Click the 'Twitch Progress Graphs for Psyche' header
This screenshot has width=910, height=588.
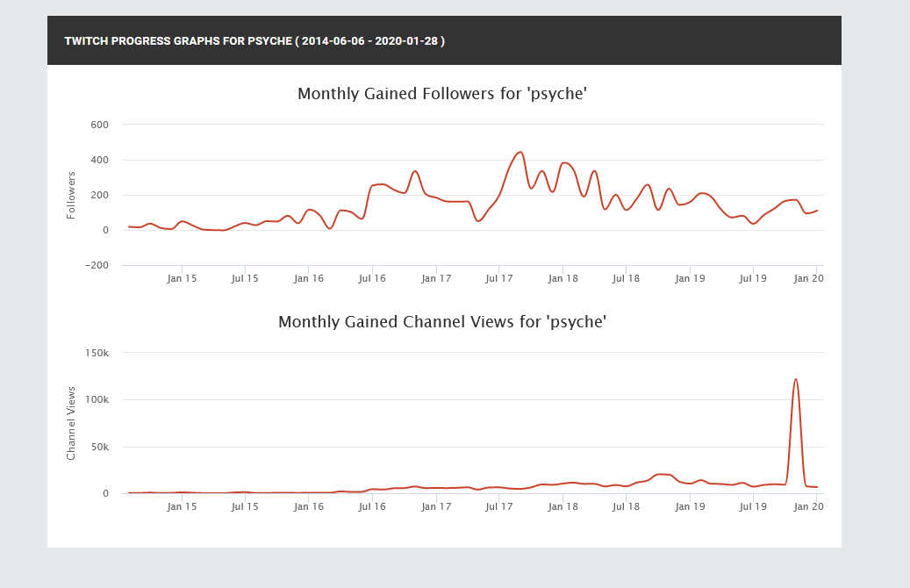coord(254,41)
